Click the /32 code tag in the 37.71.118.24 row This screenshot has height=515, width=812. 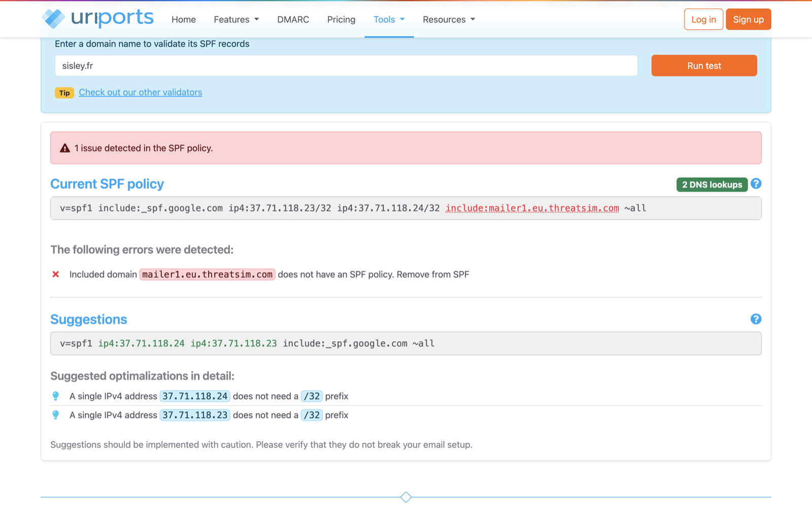click(312, 396)
